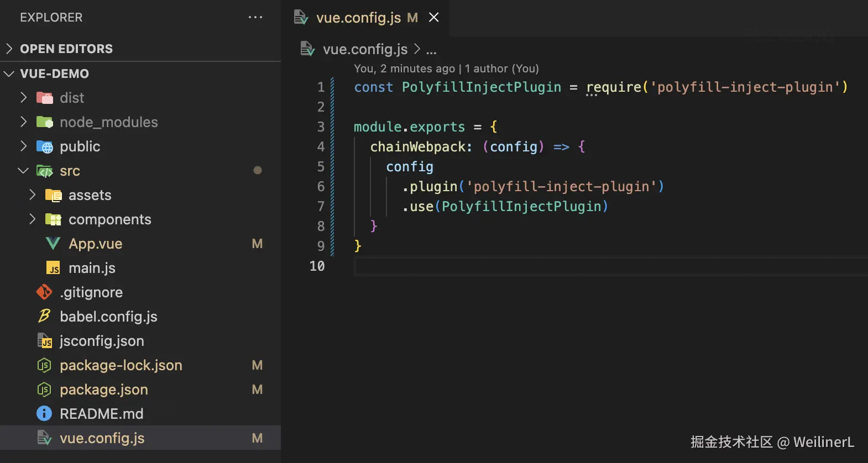Screen dimensions: 868x463
Task: Click line number 1 in the gutter
Action: pos(321,87)
